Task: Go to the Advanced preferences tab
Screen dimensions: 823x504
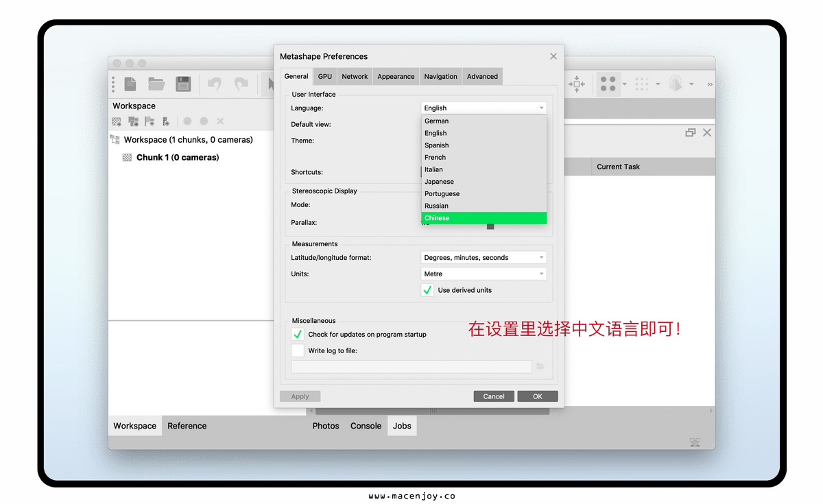Action: coord(483,77)
